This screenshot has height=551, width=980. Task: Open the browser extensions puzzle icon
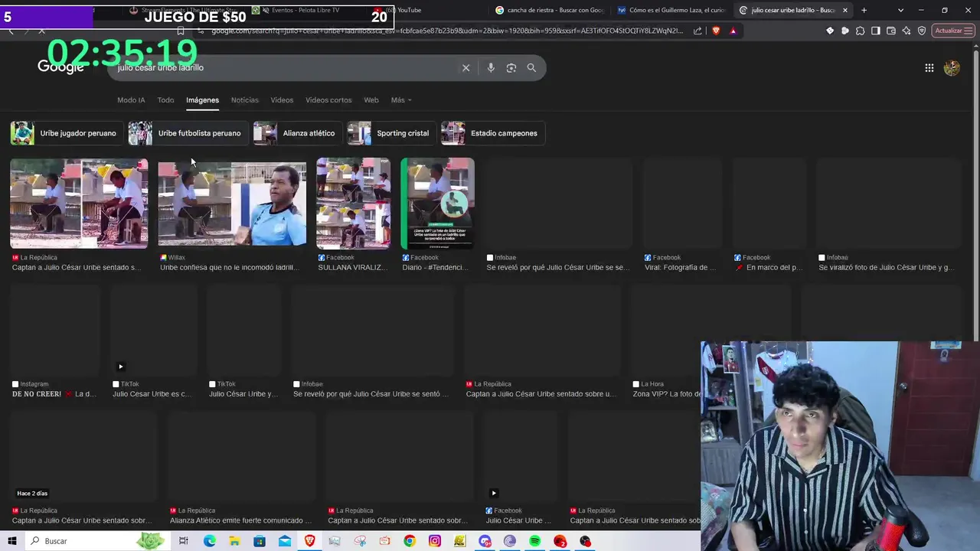click(x=861, y=31)
